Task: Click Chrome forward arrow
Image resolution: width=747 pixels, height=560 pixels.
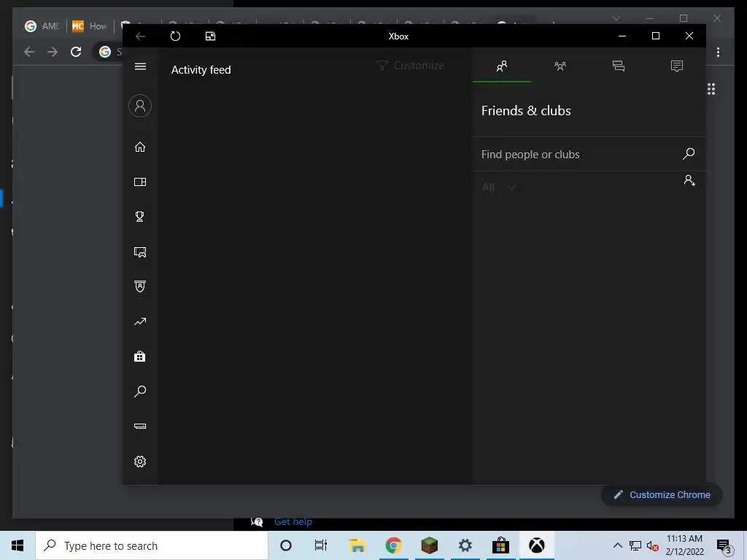Action: pyautogui.click(x=53, y=52)
